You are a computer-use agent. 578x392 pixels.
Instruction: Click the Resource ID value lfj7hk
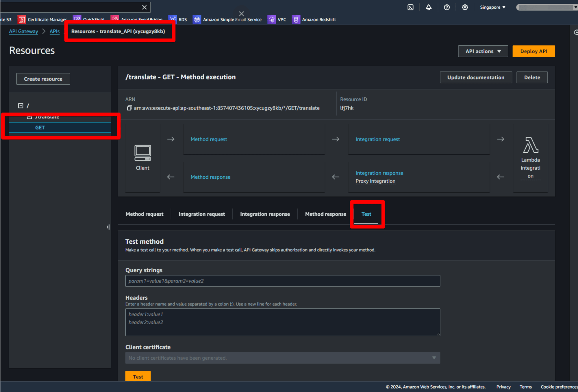(347, 108)
